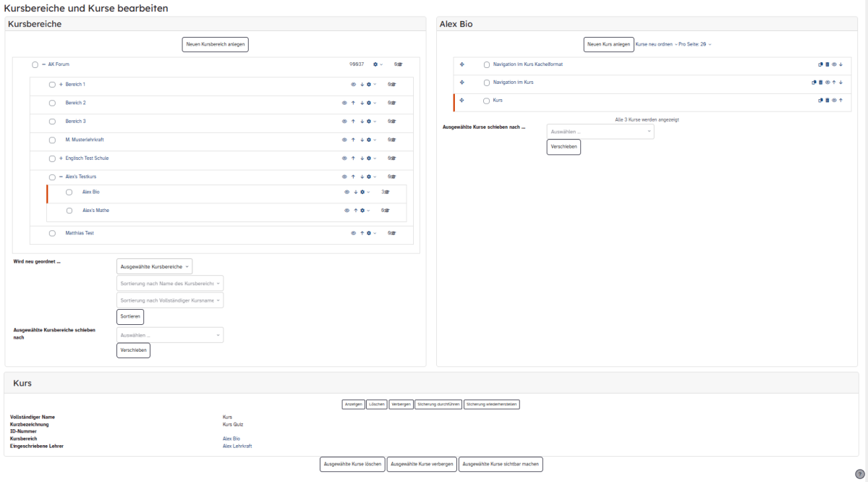Viewport: 868px width, 482px height.
Task: Expand the Englisch Test Schule category
Action: (61, 158)
